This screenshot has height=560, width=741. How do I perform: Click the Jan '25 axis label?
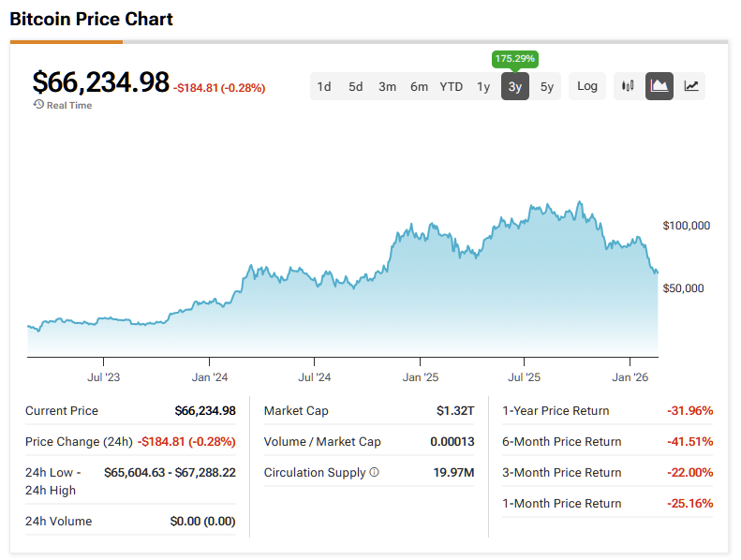pyautogui.click(x=420, y=377)
